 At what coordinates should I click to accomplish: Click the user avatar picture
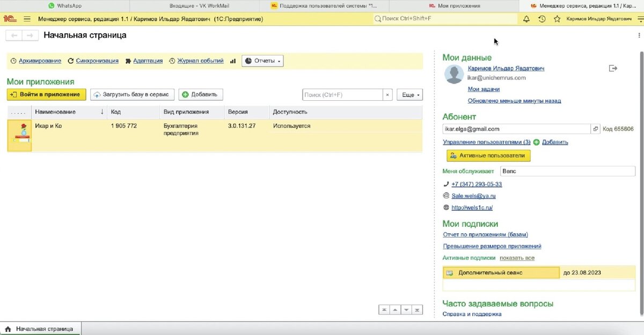click(454, 75)
